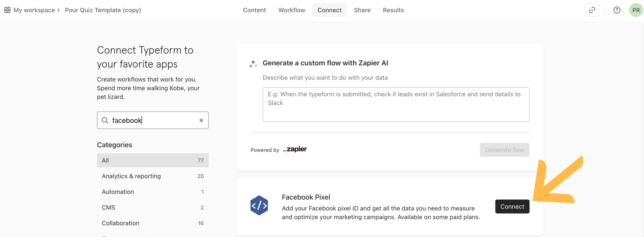This screenshot has width=644, height=237.
Task: Click the Zapier AI sparkle icon
Action: pos(253,64)
